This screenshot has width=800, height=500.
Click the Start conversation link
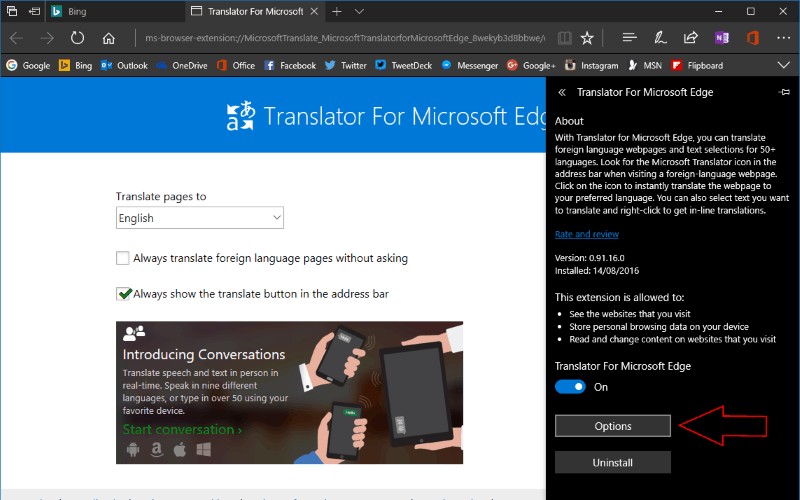[182, 430]
